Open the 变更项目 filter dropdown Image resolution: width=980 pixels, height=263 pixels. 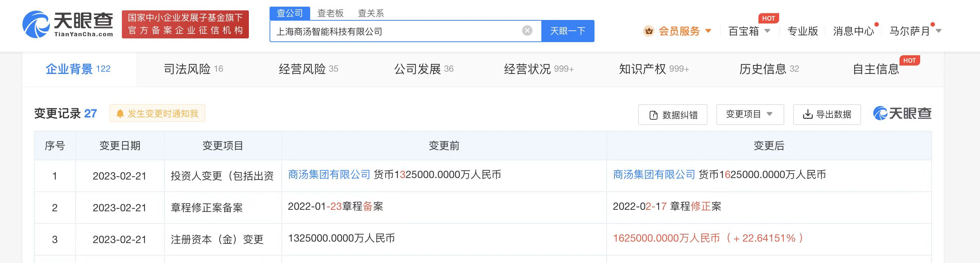750,114
